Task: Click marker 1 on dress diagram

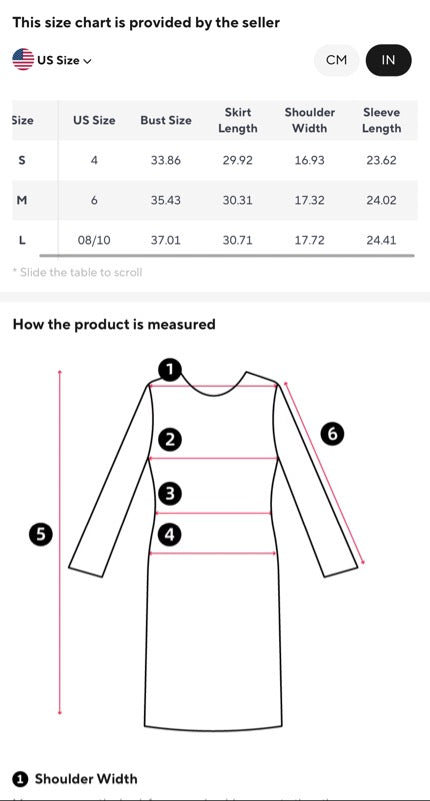Action: (x=170, y=370)
